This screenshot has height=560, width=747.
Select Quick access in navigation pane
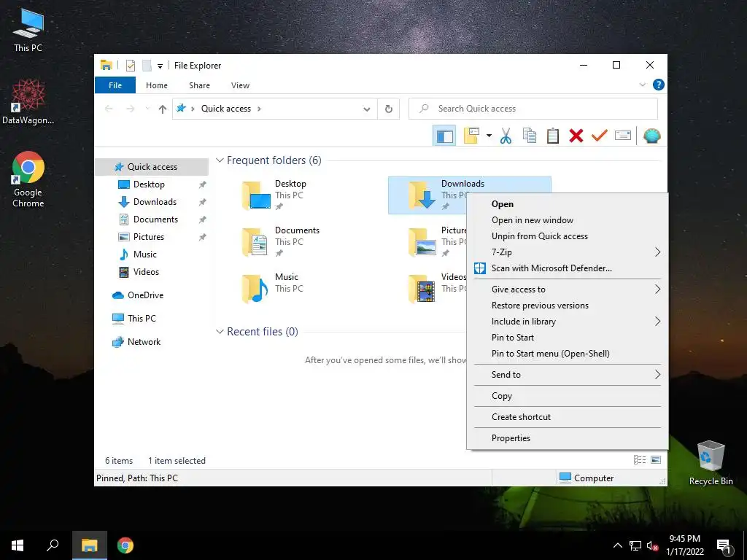coord(152,167)
